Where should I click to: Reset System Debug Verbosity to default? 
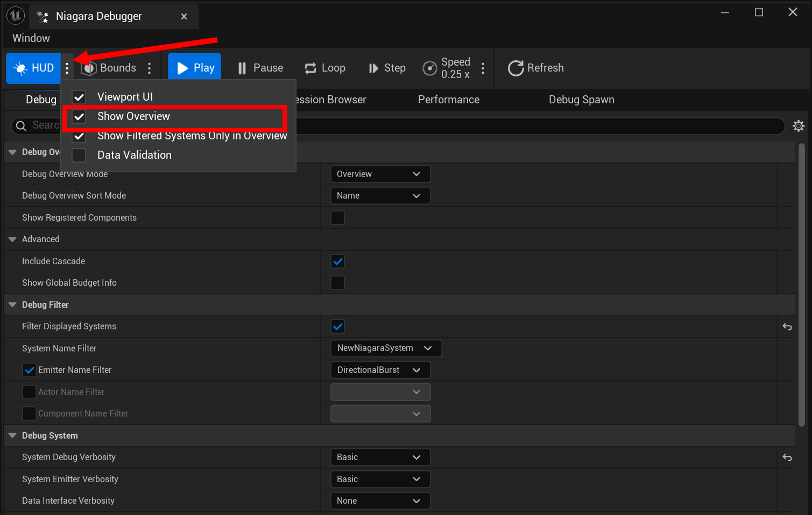coord(787,457)
